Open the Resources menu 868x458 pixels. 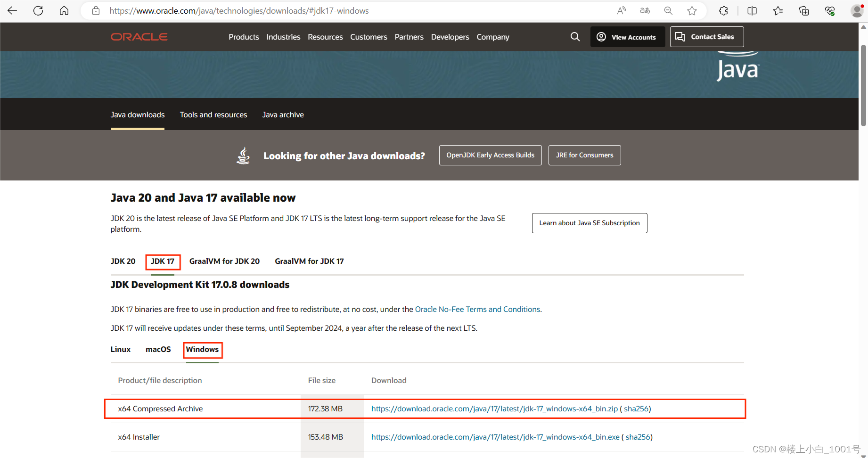click(x=325, y=37)
